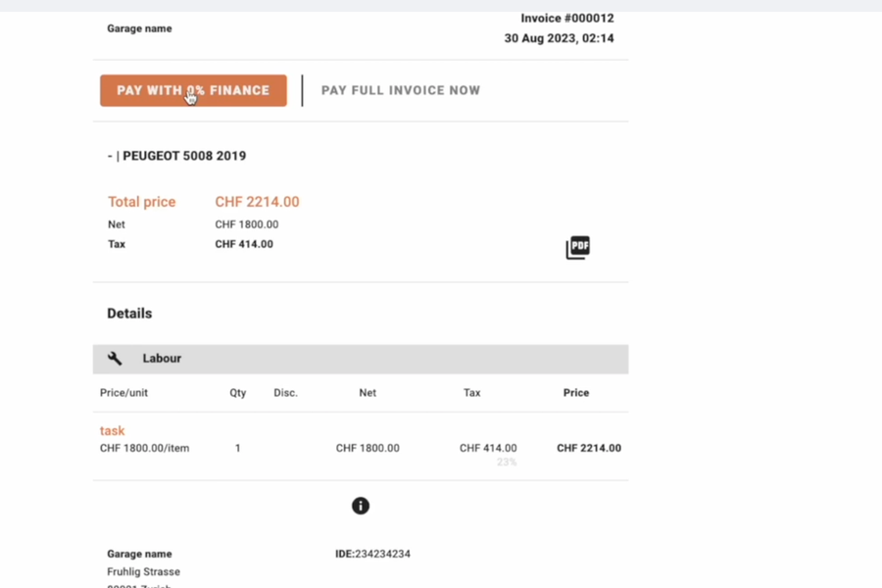This screenshot has height=588, width=882.
Task: Click the Qty column header
Action: [237, 392]
